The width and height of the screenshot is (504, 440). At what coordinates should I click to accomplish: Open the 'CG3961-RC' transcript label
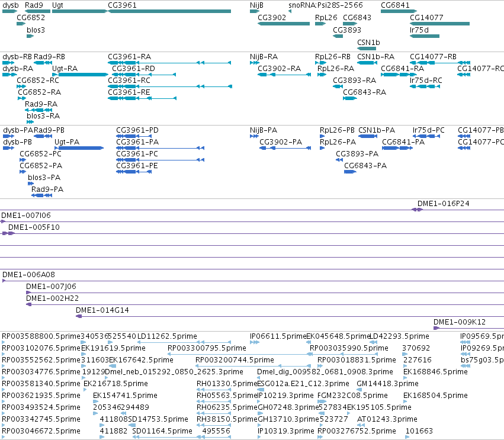click(129, 80)
